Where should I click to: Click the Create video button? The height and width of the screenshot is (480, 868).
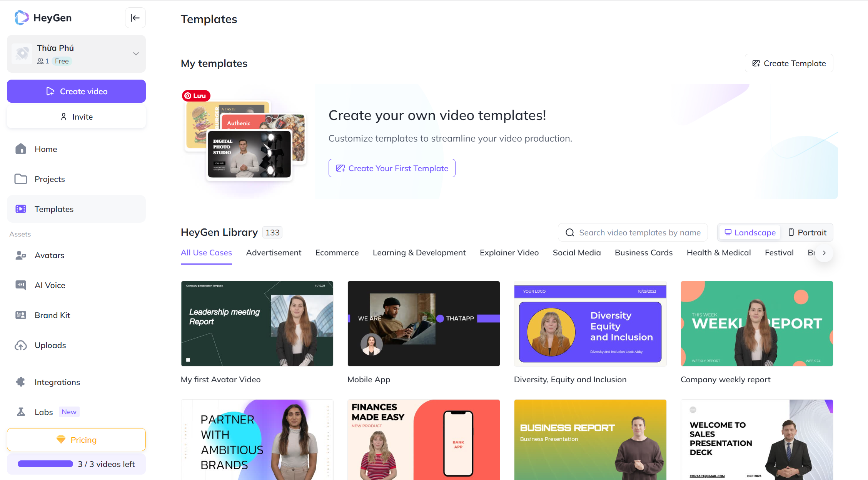point(76,91)
